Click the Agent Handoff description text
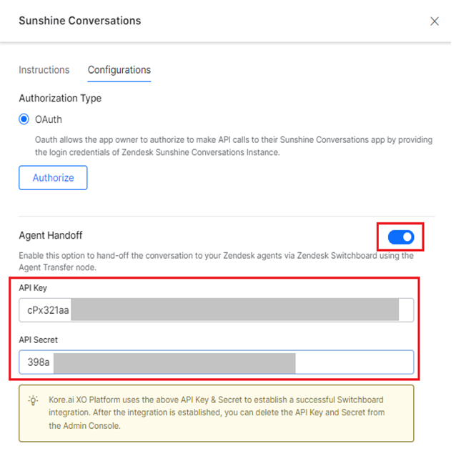The height and width of the screenshot is (476, 456). tap(214, 261)
